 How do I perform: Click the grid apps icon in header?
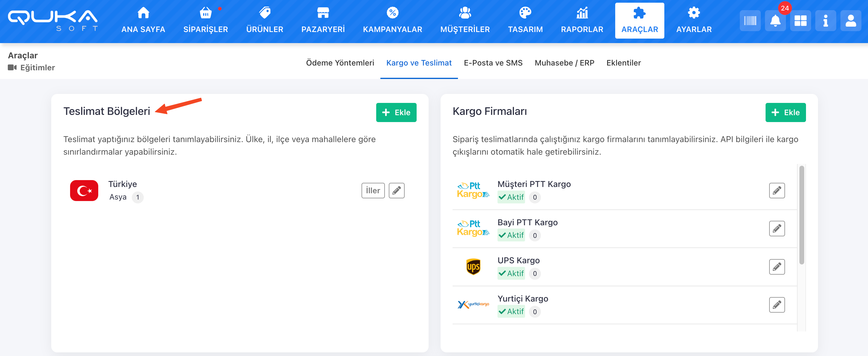(x=800, y=21)
